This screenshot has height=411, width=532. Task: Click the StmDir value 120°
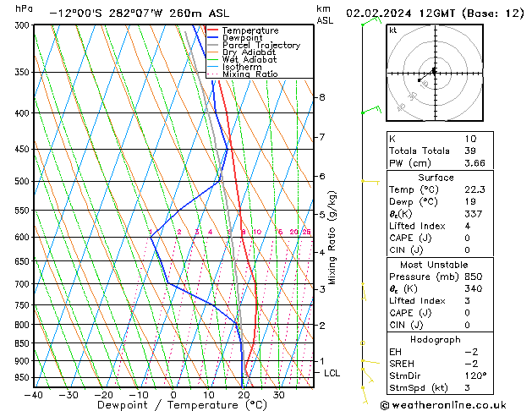pos(475,375)
